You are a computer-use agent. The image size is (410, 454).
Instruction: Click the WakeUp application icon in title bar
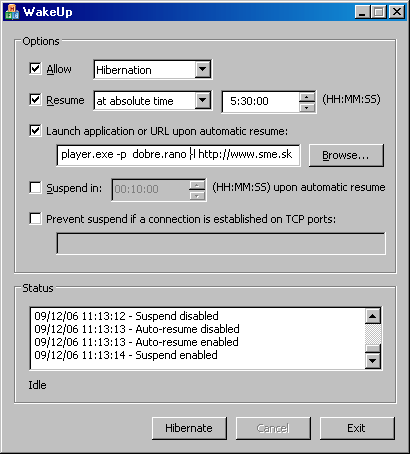pyautogui.click(x=12, y=12)
